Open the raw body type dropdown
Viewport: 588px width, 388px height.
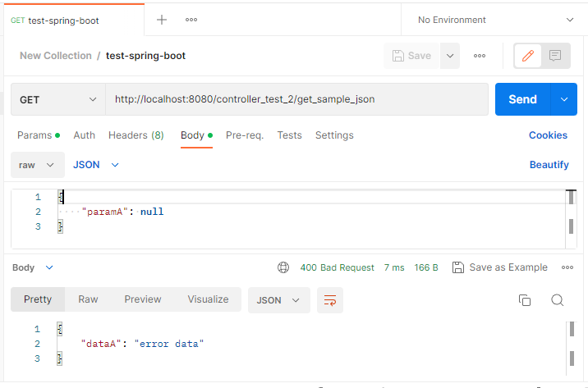[x=37, y=165]
